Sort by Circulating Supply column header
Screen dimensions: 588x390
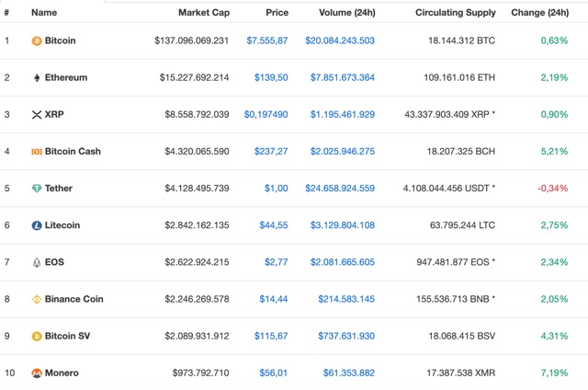tap(456, 13)
